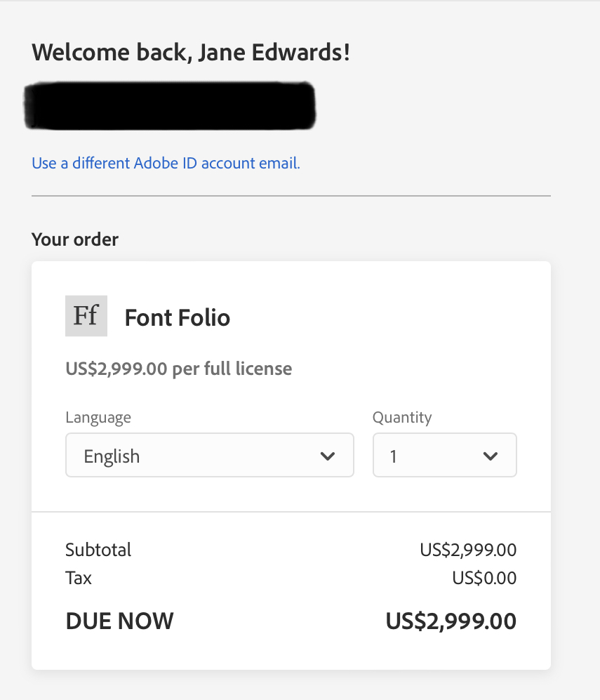
Task: Click the Tax label
Action: [x=79, y=579]
